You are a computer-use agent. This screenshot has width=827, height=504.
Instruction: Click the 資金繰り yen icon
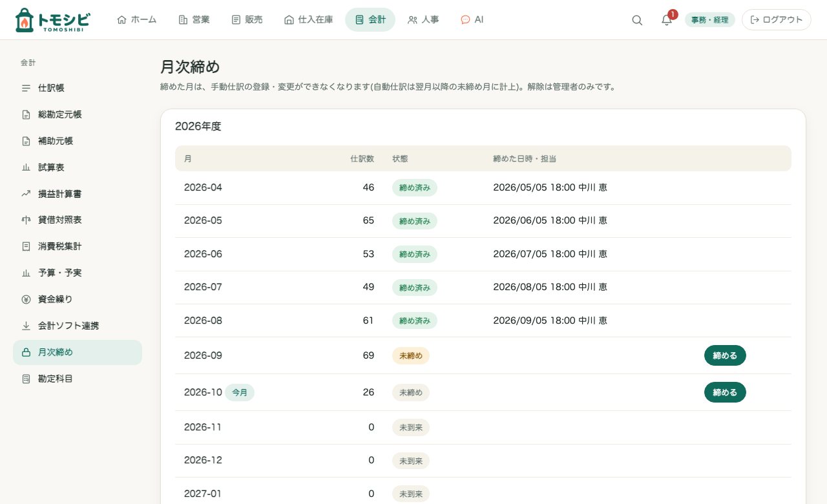click(26, 299)
